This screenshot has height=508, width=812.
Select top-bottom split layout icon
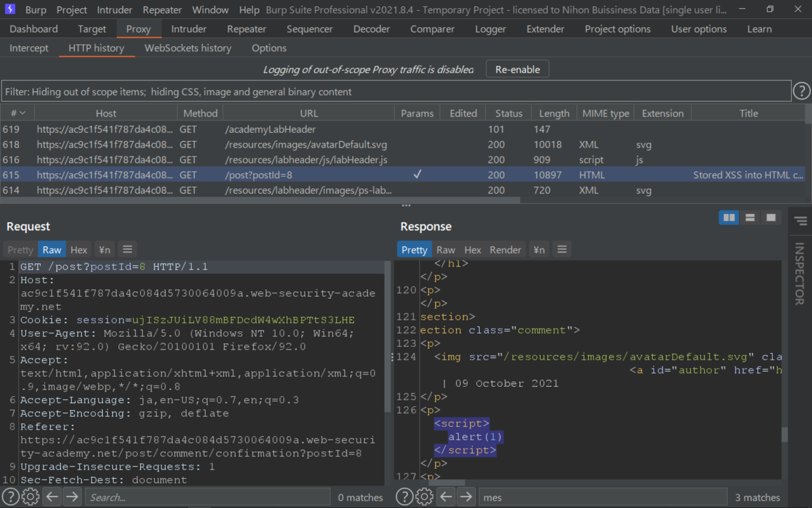point(750,217)
